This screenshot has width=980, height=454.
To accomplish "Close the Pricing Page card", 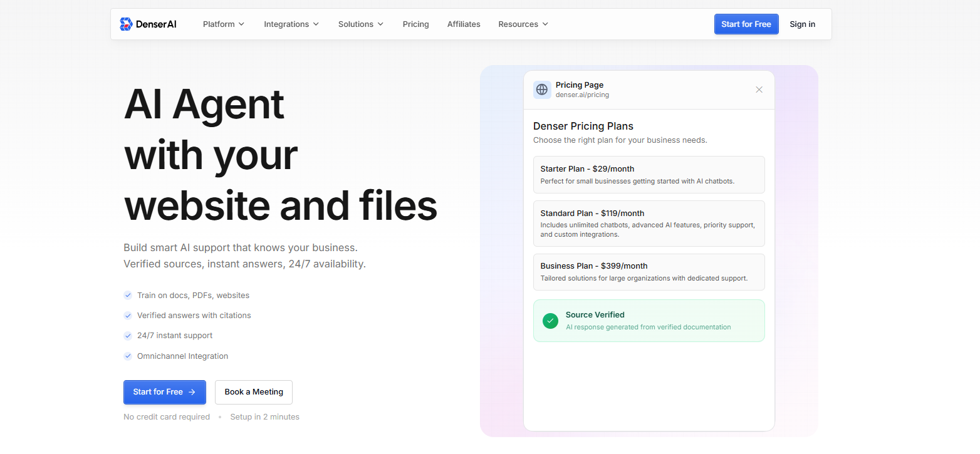I will click(x=759, y=90).
